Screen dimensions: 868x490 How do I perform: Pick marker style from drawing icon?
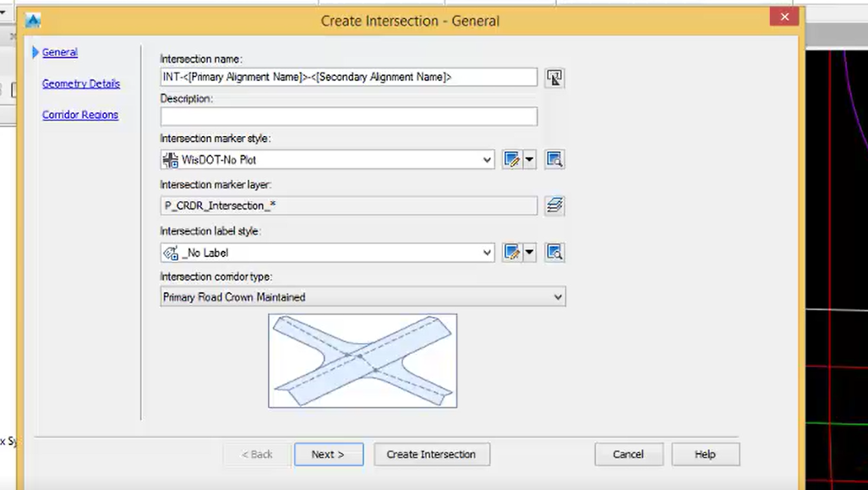pyautogui.click(x=554, y=160)
